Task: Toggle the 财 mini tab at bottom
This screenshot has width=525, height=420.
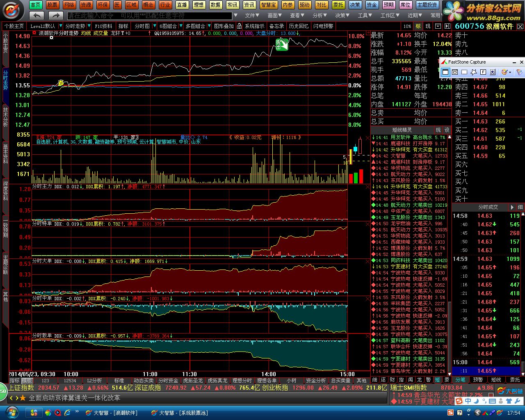Action: (x=392, y=380)
